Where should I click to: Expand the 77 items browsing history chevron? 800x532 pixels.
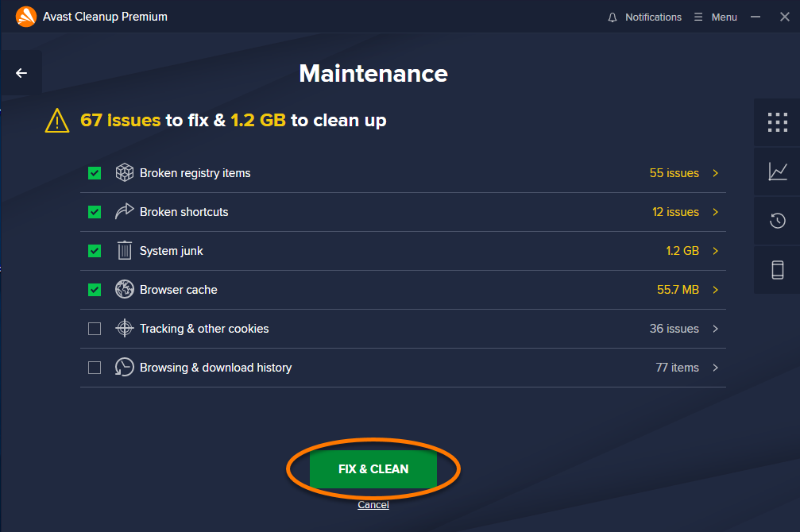point(715,368)
